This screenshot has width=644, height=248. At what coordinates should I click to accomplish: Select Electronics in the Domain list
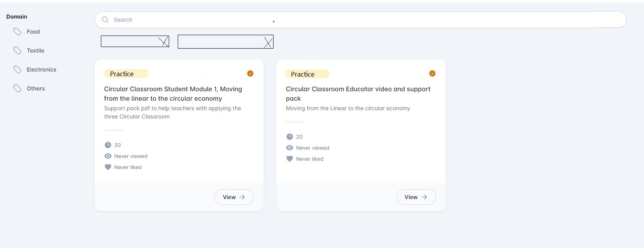point(41,70)
